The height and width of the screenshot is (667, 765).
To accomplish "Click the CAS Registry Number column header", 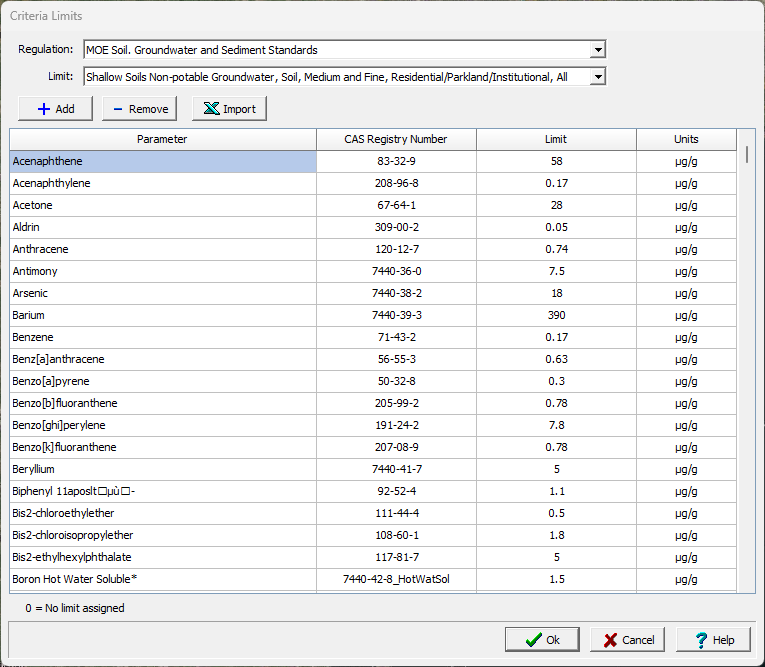I will (x=396, y=139).
